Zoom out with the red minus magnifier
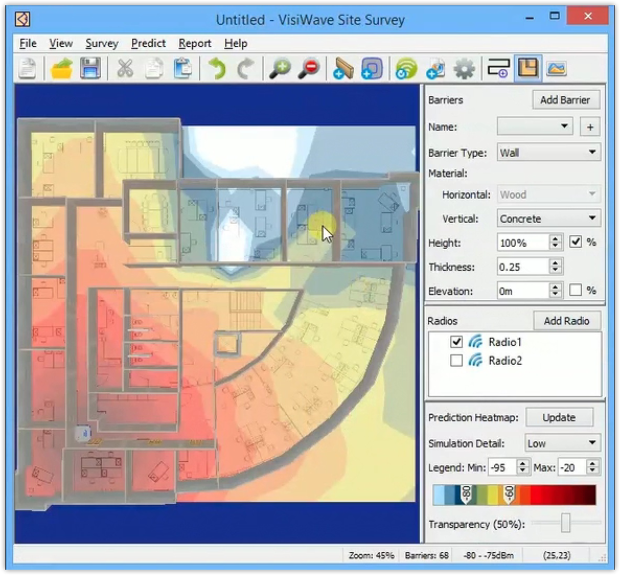Screen dimensions: 620x575 (x=309, y=68)
